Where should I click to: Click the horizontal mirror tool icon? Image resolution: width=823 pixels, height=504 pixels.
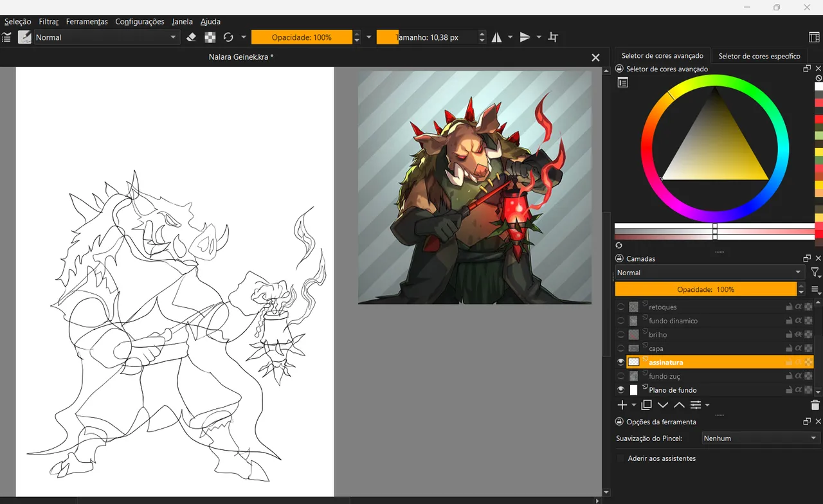click(497, 37)
